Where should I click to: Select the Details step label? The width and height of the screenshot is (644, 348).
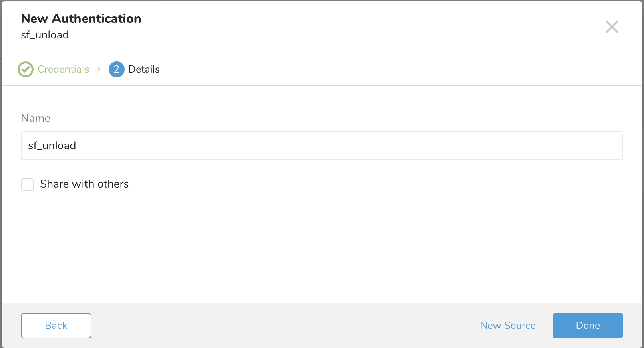[144, 69]
